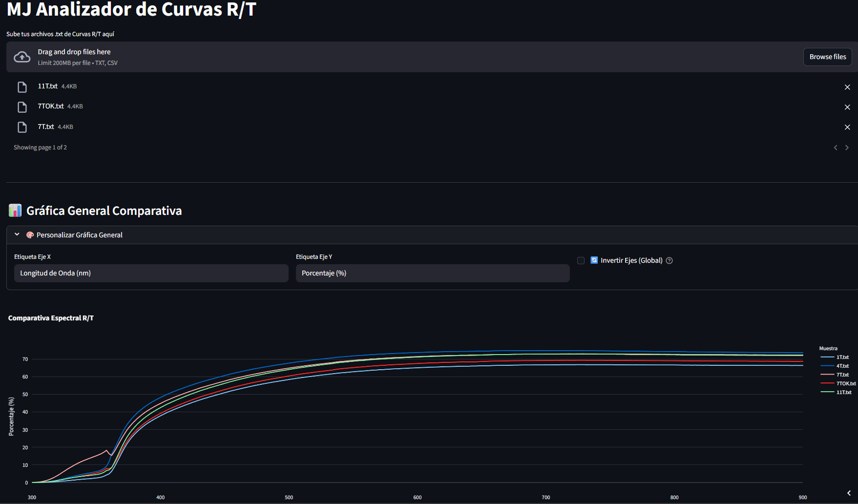Screen dimensions: 858x504
Task: Collapse the side arrow at bottom right
Action: click(x=849, y=493)
